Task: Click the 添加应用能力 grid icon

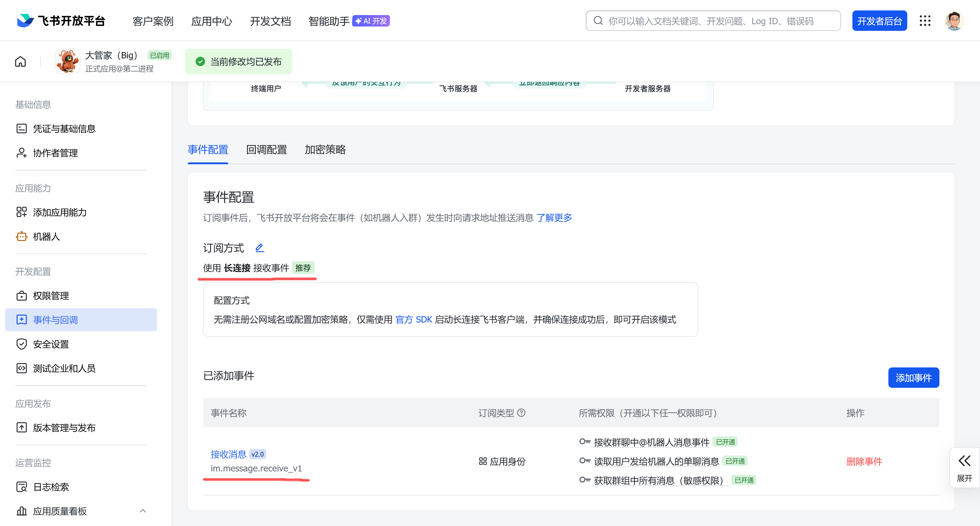Action: click(x=22, y=212)
